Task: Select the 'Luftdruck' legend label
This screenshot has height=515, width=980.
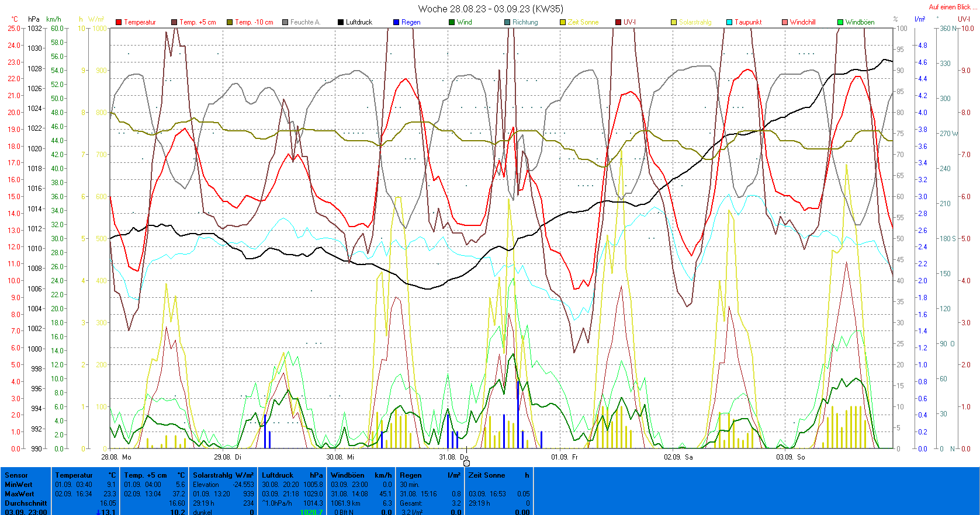Action: click(359, 22)
